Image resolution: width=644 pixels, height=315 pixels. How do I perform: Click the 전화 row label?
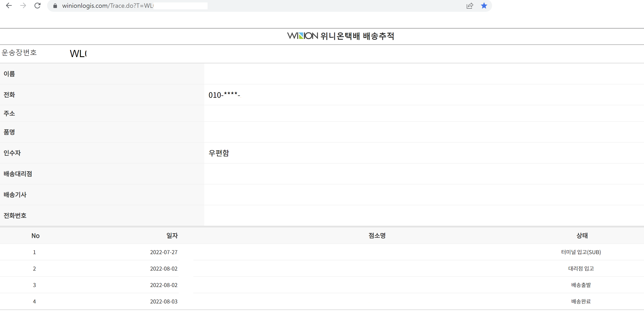(x=9, y=95)
